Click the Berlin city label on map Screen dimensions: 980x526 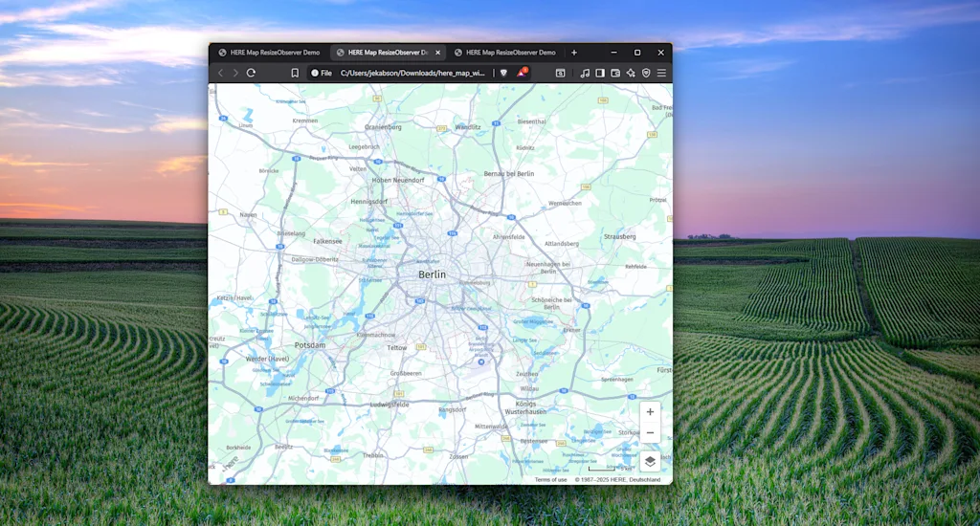(432, 274)
